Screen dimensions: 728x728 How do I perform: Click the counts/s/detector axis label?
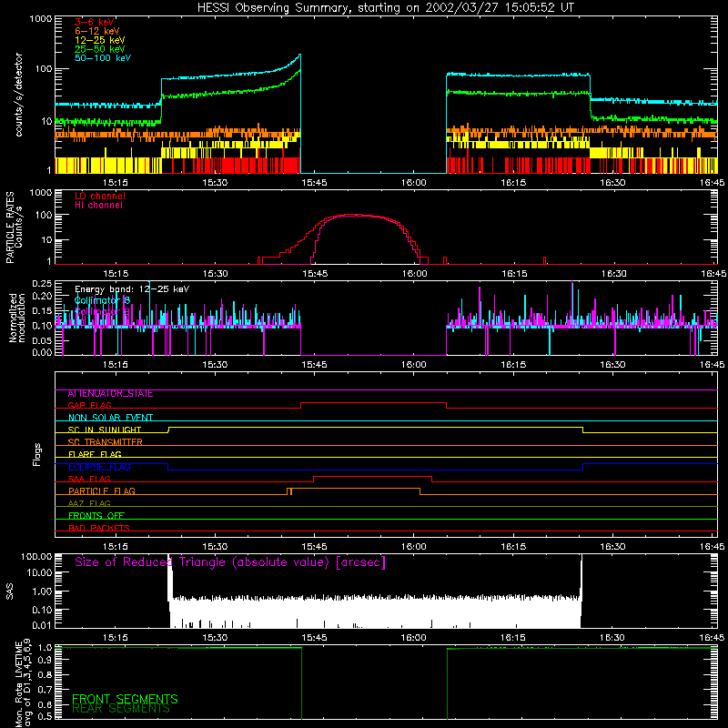18,95
